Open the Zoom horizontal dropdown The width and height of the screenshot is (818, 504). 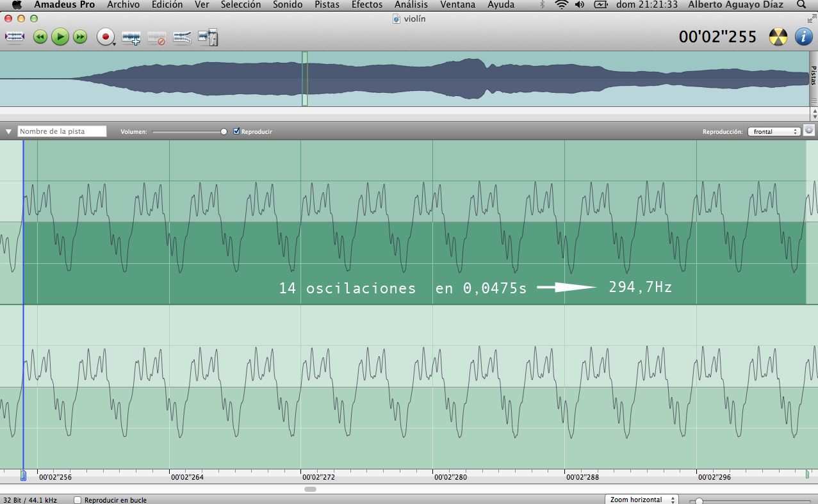tap(641, 500)
